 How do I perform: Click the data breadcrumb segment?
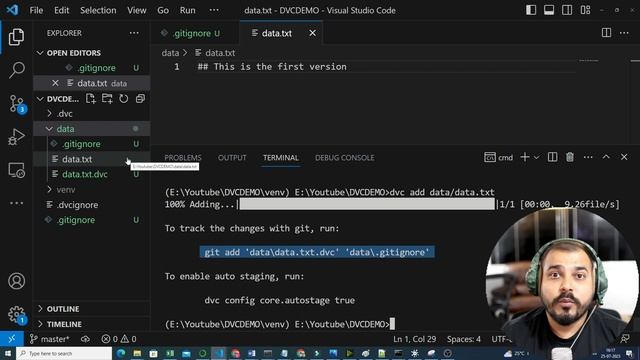click(170, 53)
